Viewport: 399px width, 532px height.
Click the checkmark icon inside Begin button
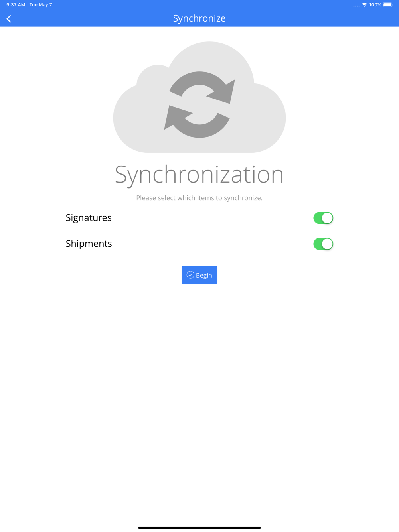pyautogui.click(x=190, y=275)
